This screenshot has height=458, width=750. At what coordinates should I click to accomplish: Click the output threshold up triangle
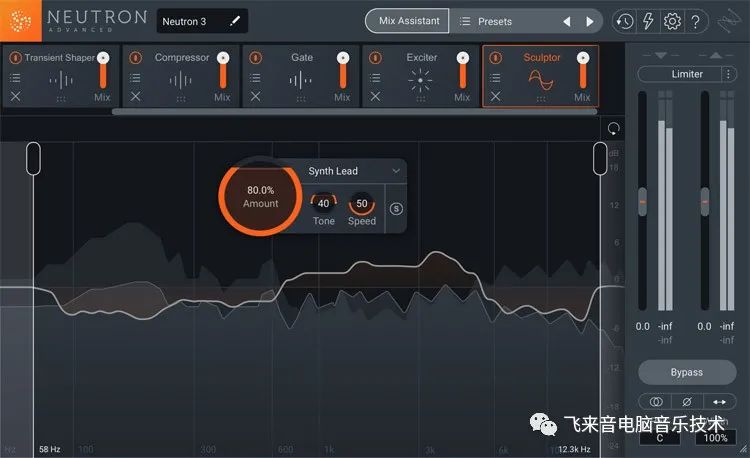pos(716,55)
